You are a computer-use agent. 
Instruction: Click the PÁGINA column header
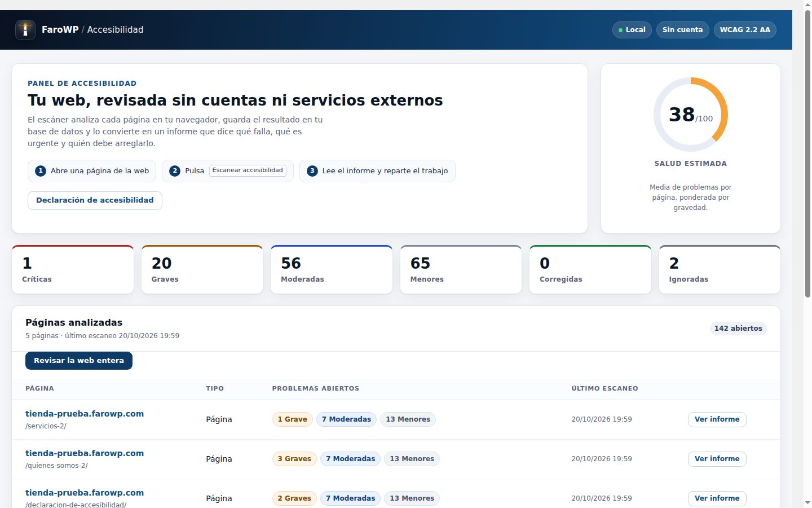click(39, 388)
